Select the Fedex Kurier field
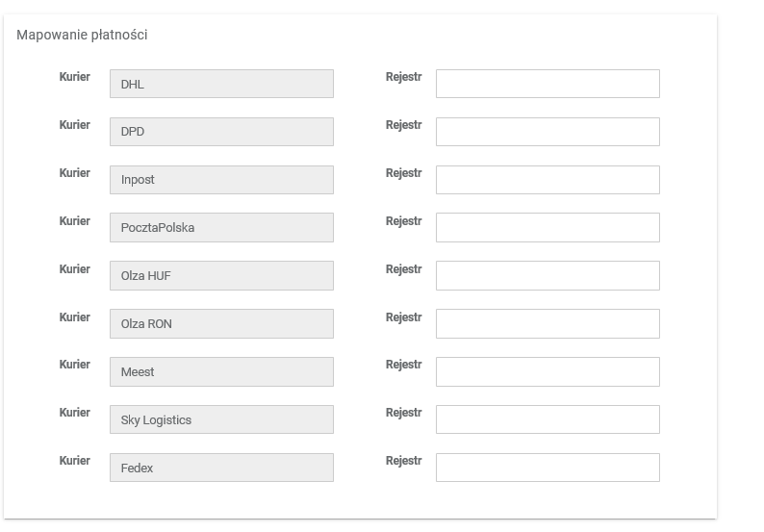 (221, 468)
